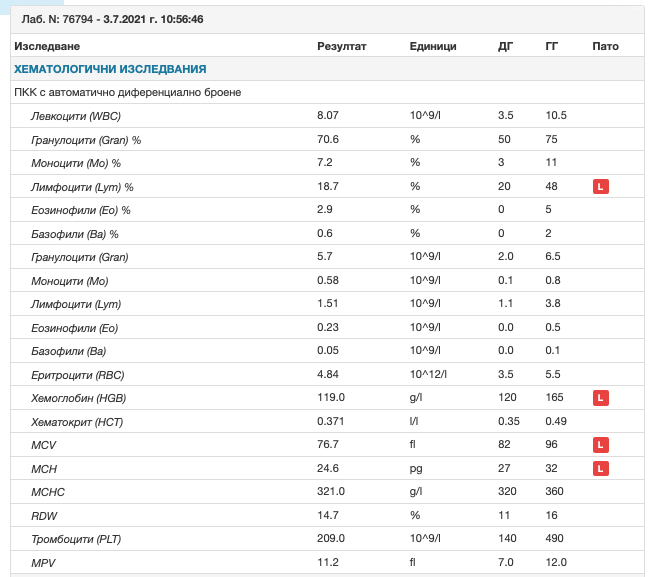Click the Единици column header
The image size is (653, 577).
[433, 46]
